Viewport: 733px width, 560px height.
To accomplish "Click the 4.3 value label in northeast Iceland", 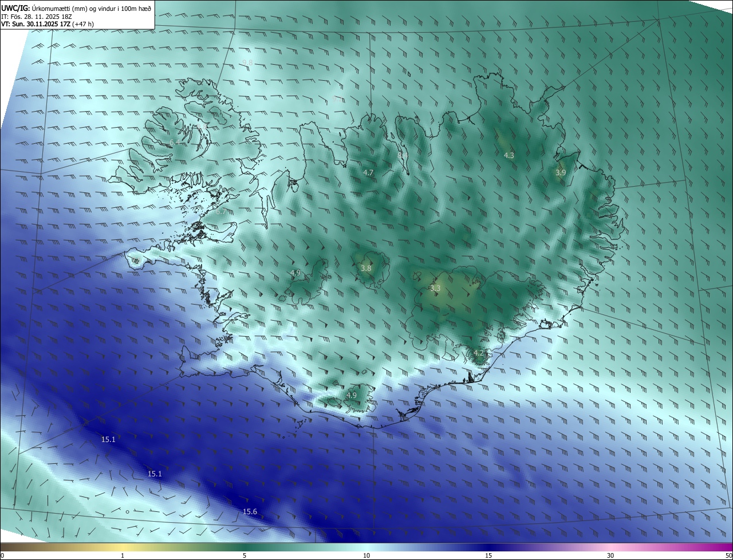I will coord(509,155).
